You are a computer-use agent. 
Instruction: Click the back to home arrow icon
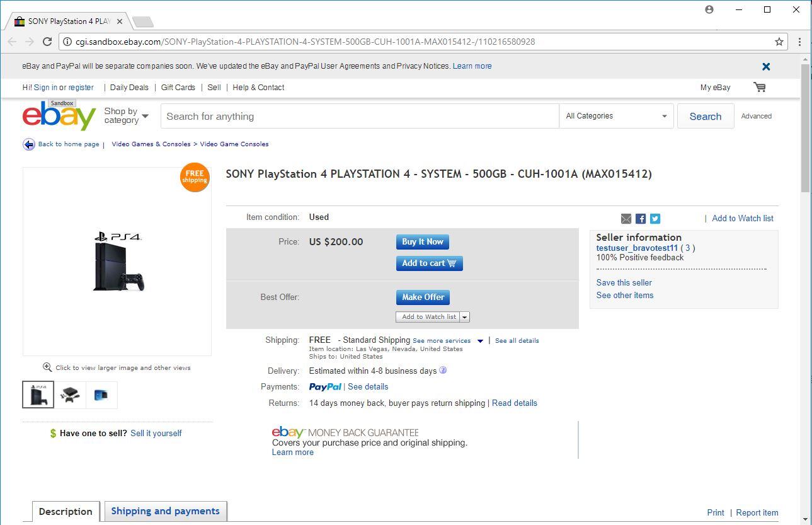tap(29, 144)
